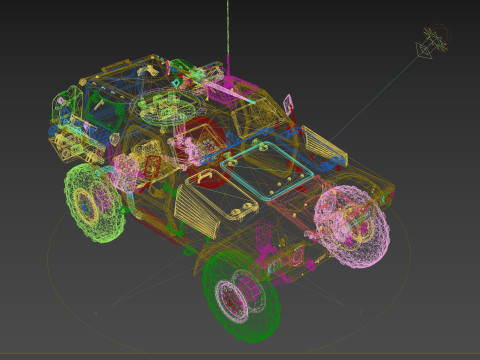Screen dimensions: 480x360
Task: Select the light green turret ring on roof
Action: (x=168, y=107)
